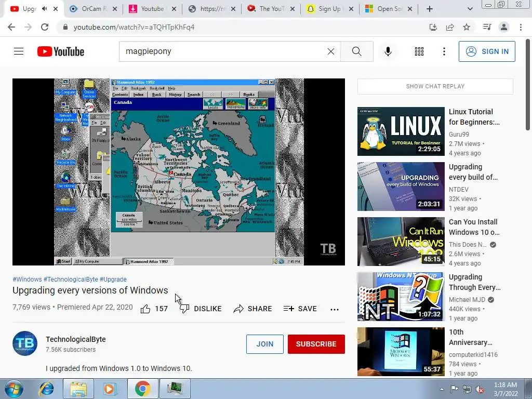The width and height of the screenshot is (532, 399).
Task: Open a new browser tab
Action: (x=430, y=9)
